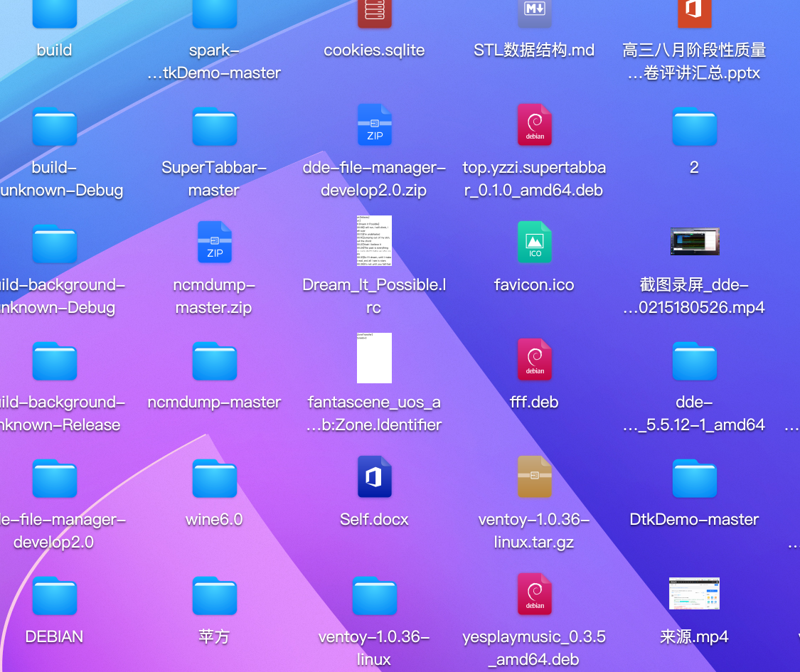
Task: Select the folder named 2
Action: (x=694, y=126)
